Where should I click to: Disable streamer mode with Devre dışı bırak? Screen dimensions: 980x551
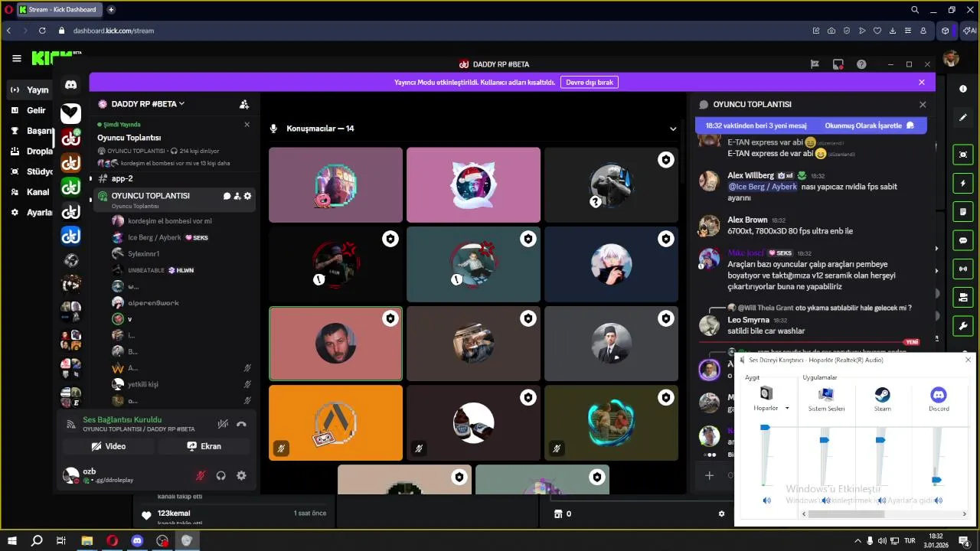590,82
